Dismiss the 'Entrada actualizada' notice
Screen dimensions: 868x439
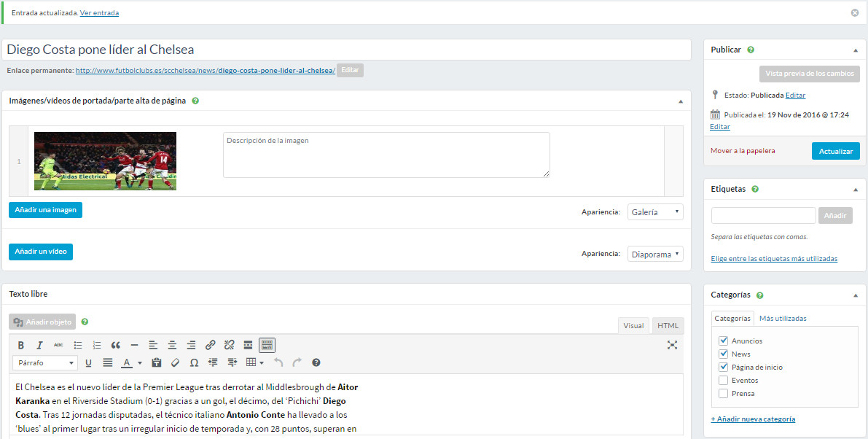tap(855, 12)
